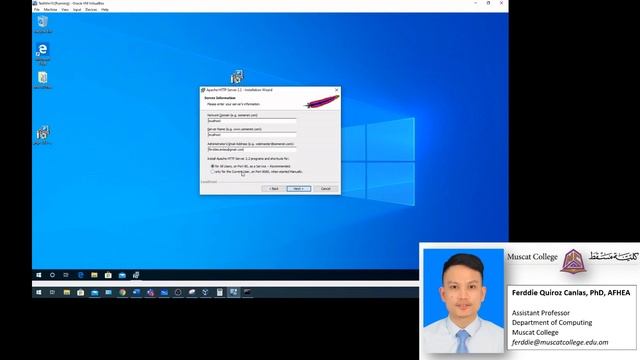Open host Task View icon
Image resolution: width=640 pixels, height=360 pixels.
click(52, 292)
